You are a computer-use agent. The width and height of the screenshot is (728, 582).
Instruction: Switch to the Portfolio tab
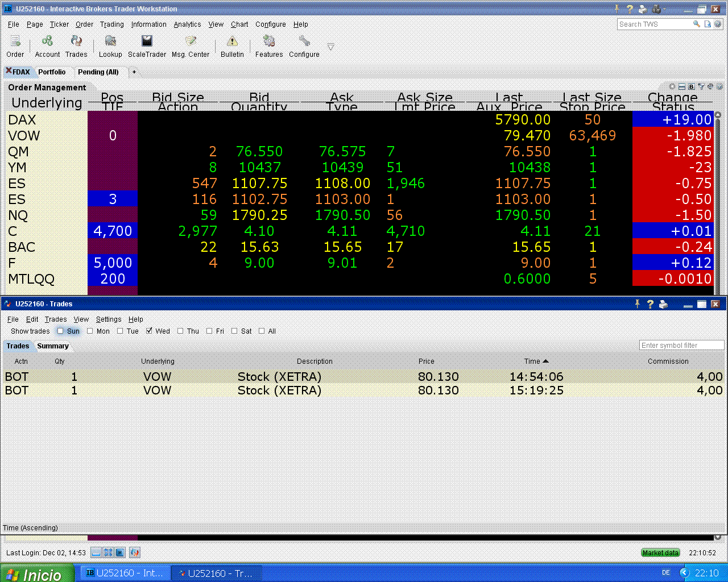click(52, 72)
